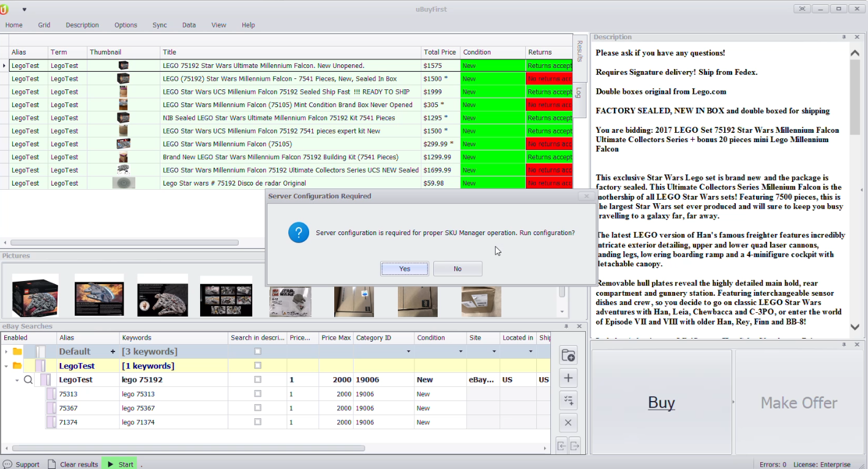
Task: Close the eBay Searches panel
Action: tap(579, 326)
